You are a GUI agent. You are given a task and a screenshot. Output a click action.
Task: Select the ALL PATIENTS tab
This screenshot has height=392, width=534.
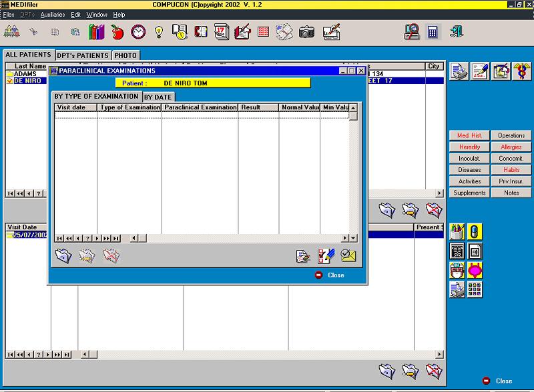[28, 55]
